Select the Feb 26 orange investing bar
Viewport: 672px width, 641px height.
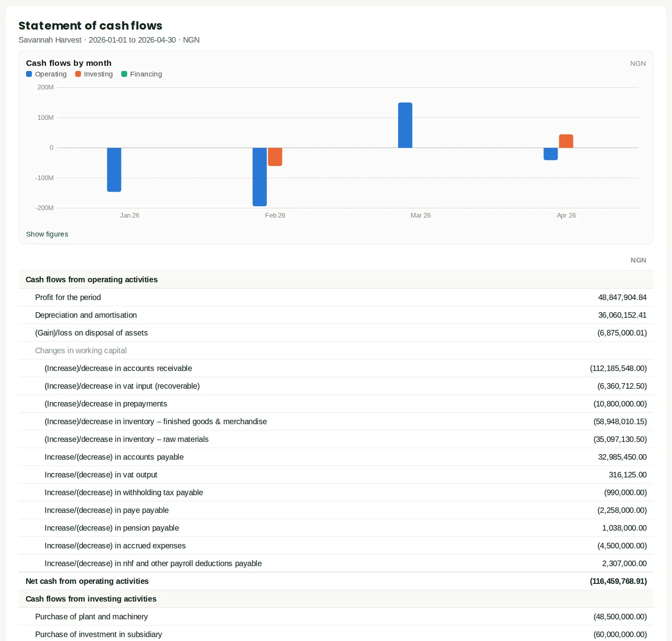275,157
